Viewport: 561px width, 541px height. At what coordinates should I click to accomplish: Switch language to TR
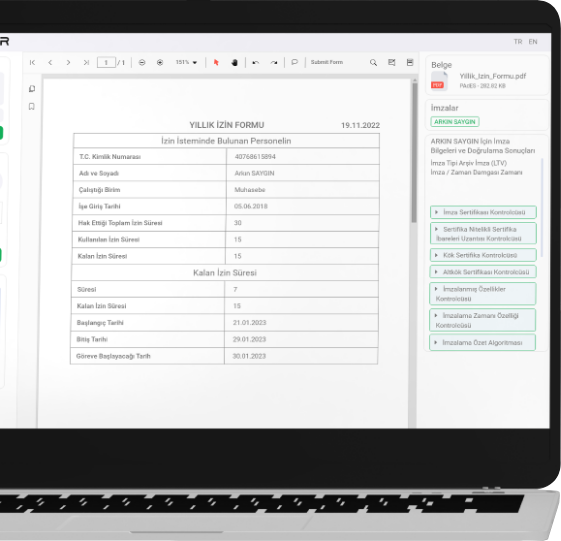[x=518, y=42]
